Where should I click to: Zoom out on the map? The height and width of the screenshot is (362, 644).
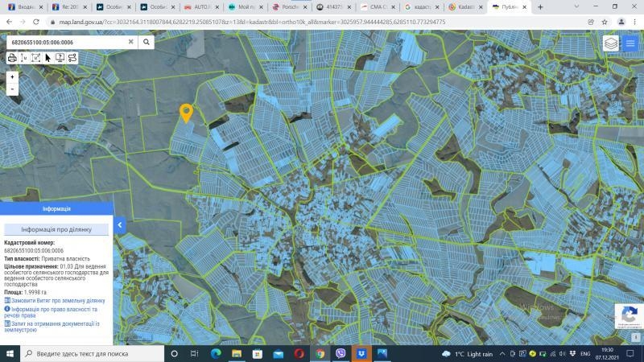12,89
